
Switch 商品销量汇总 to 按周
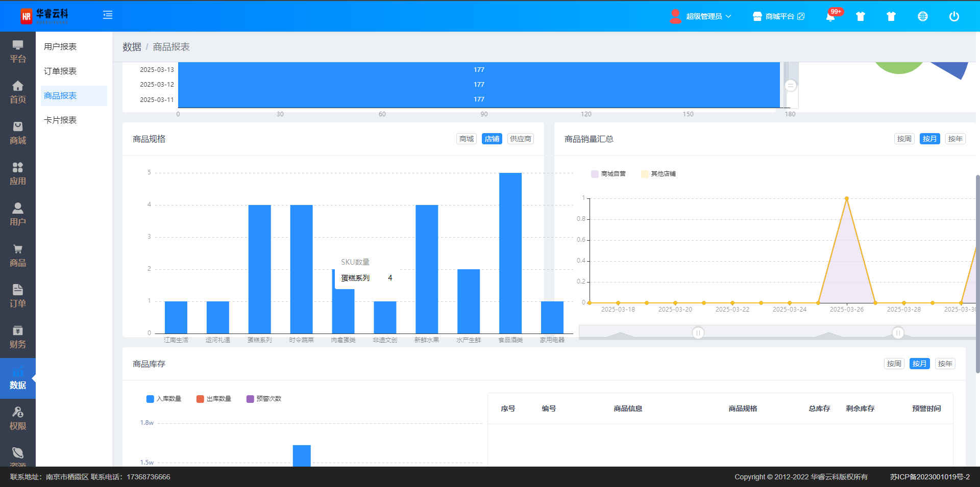click(x=904, y=139)
